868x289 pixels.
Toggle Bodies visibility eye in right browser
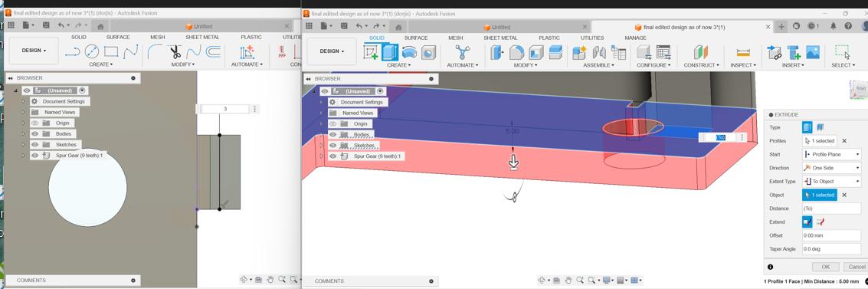(332, 135)
